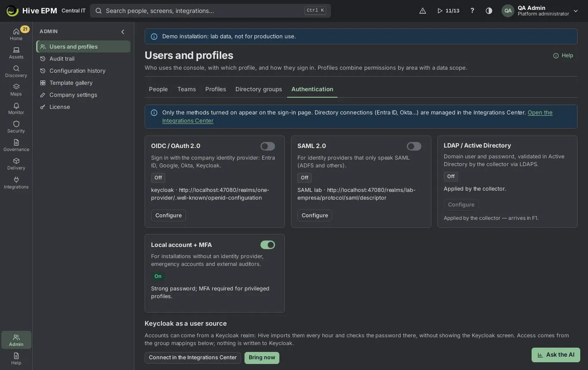The height and width of the screenshot is (370, 588).
Task: Open Company settings in the Admin menu
Action: (x=84, y=95)
